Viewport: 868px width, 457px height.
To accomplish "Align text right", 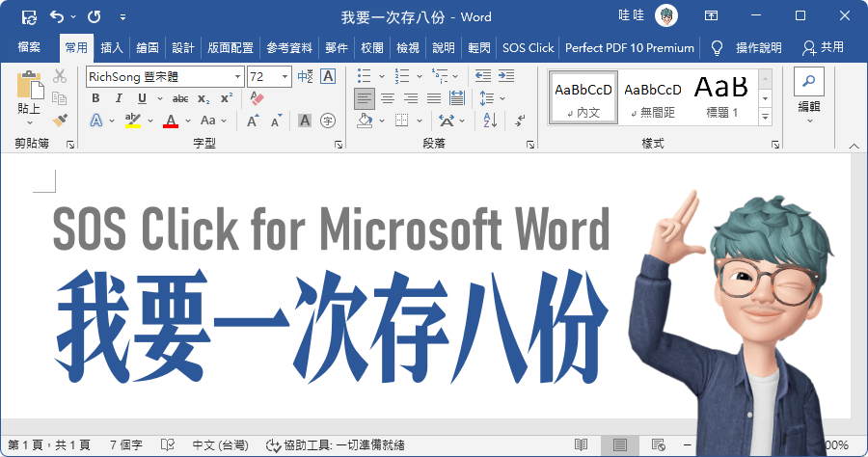I will point(411,98).
